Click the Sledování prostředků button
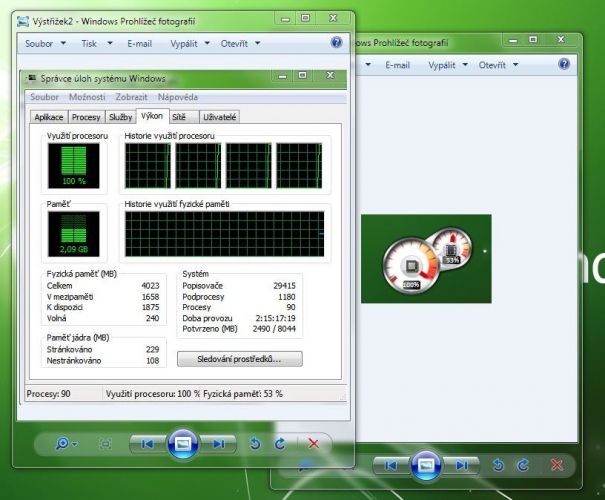605x500 pixels. [x=240, y=359]
